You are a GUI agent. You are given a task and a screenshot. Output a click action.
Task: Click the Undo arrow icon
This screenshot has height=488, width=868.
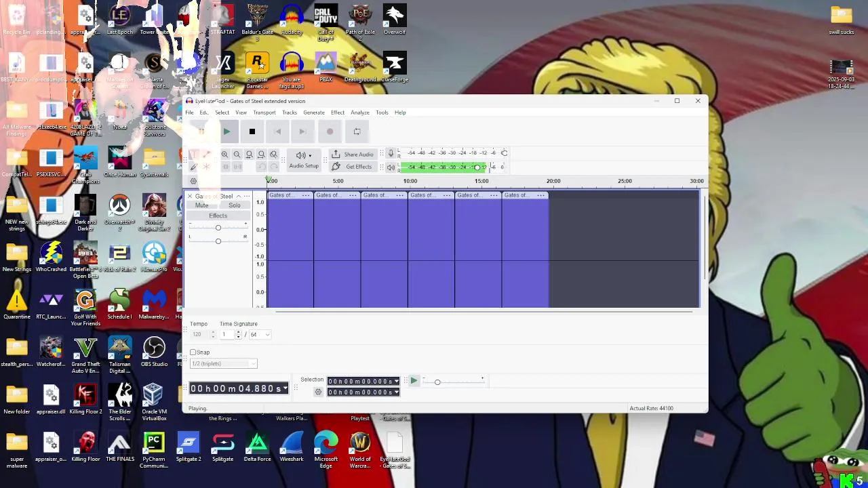[261, 167]
